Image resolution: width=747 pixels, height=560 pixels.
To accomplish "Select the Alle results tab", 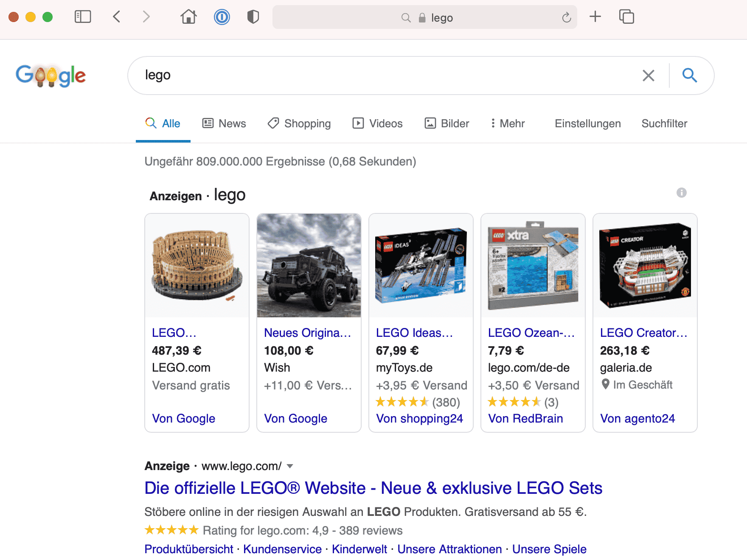I will pyautogui.click(x=163, y=123).
